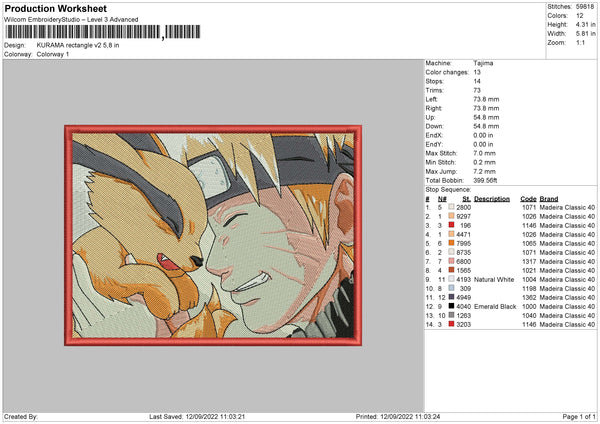Click the EndY: label

434,144
